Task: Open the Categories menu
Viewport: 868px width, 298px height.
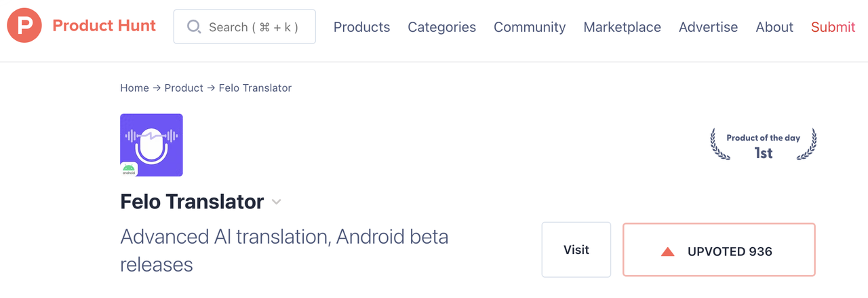Action: tap(441, 27)
